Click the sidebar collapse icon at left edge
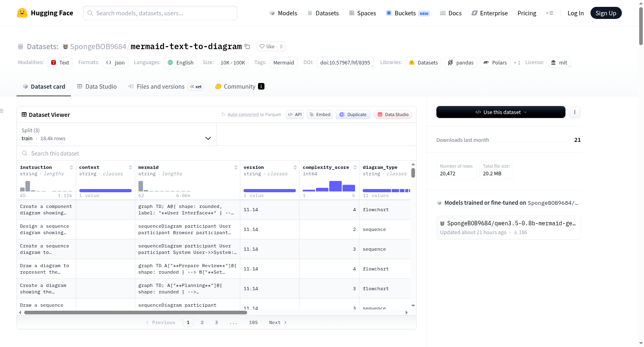The width and height of the screenshot is (644, 347). click(2, 111)
